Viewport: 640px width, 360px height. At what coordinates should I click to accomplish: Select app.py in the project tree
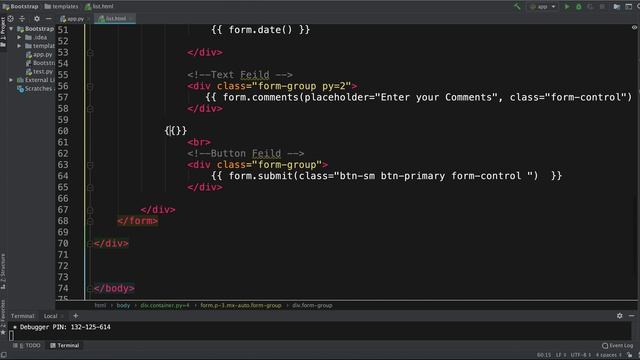pos(39,54)
